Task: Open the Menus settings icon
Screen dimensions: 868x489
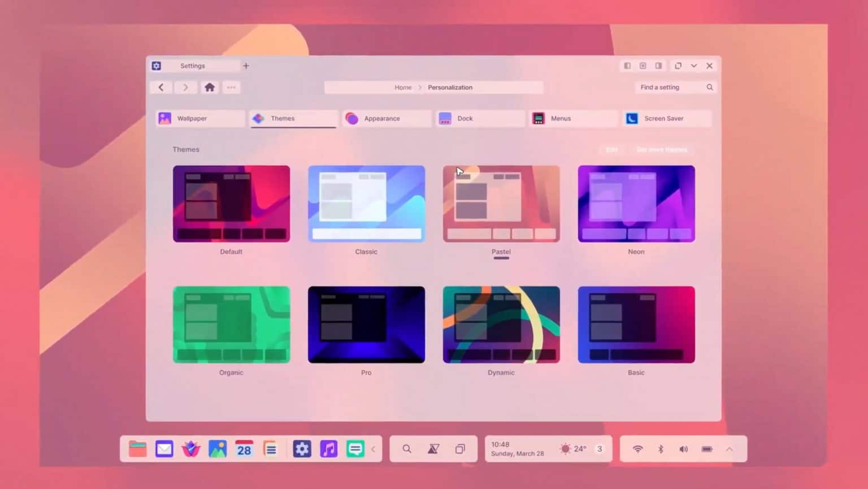Action: pos(537,118)
